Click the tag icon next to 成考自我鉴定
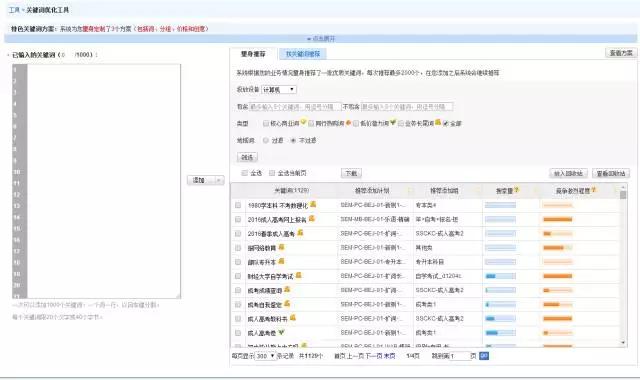640x380 pixels. pos(287,304)
